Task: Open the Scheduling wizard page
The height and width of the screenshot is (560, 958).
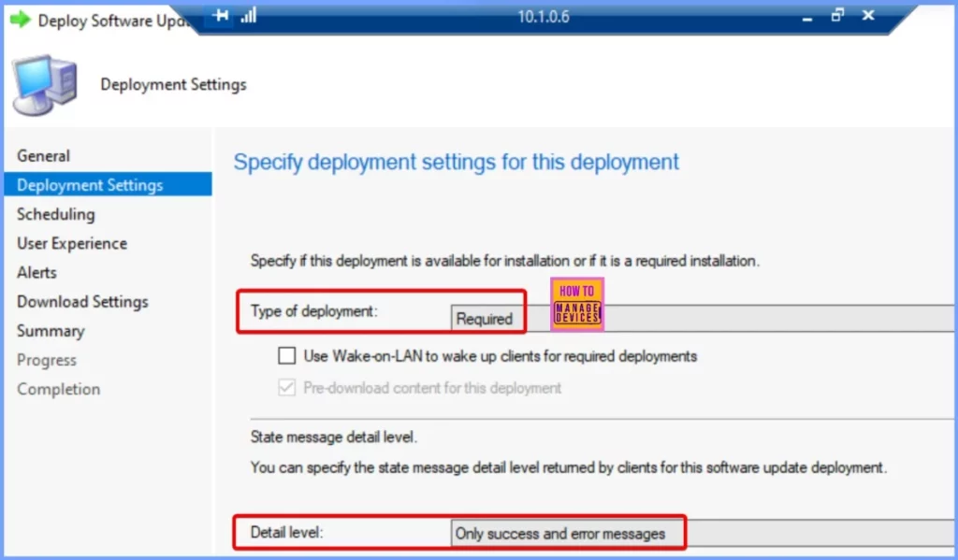Action: (x=56, y=214)
